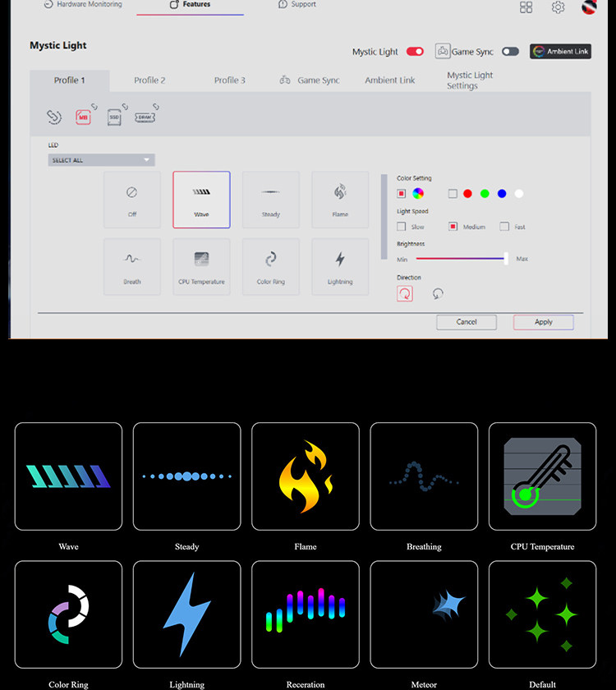616x690 pixels.
Task: Pick the green color swatch
Action: (x=485, y=194)
